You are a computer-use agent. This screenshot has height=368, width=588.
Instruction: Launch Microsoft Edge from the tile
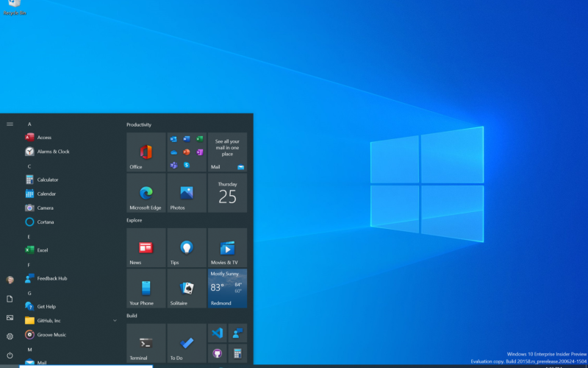click(146, 193)
